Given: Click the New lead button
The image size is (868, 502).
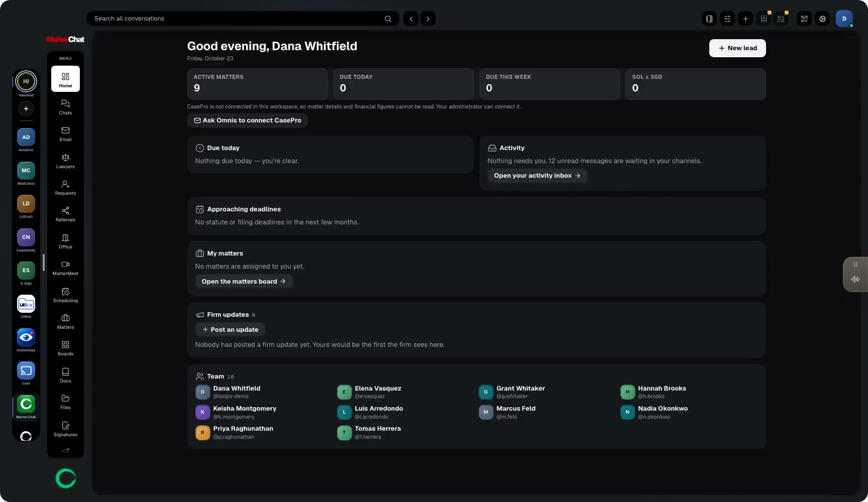Looking at the screenshot, I should 737,48.
